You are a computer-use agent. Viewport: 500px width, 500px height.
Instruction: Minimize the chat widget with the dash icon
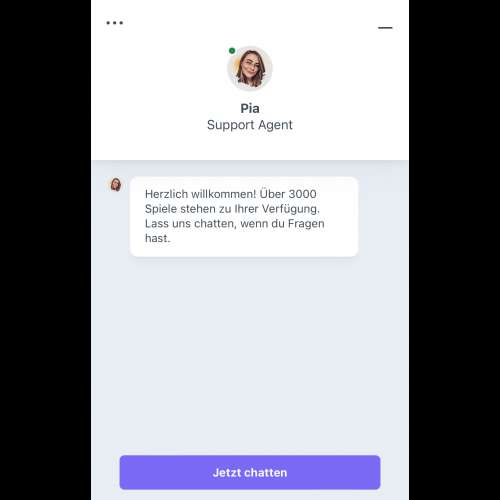pyautogui.click(x=385, y=28)
